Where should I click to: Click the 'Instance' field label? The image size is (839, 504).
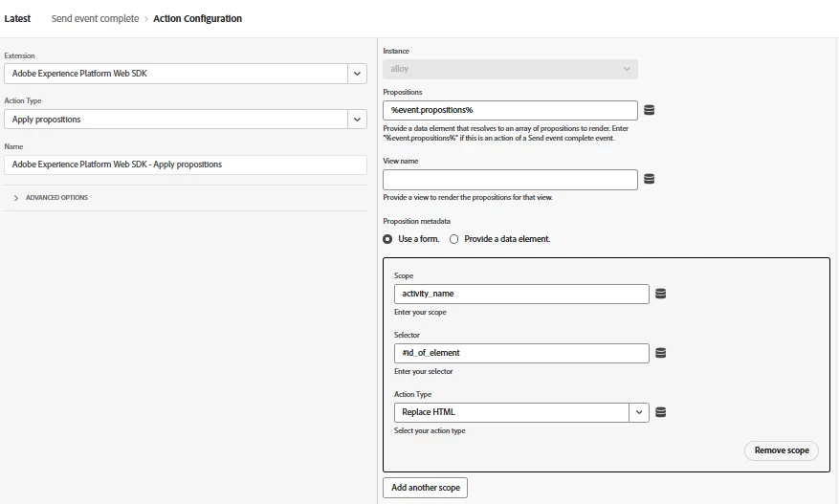396,52
